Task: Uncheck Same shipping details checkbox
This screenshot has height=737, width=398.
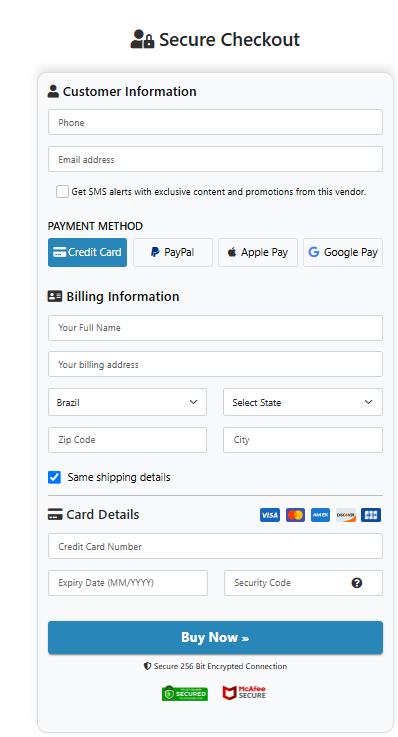Action: (x=55, y=478)
